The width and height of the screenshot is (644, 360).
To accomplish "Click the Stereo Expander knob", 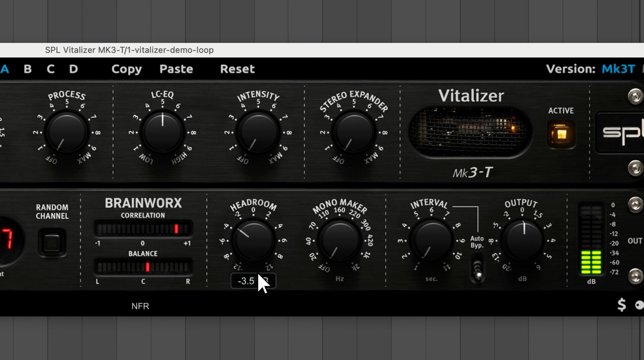I will [x=354, y=132].
